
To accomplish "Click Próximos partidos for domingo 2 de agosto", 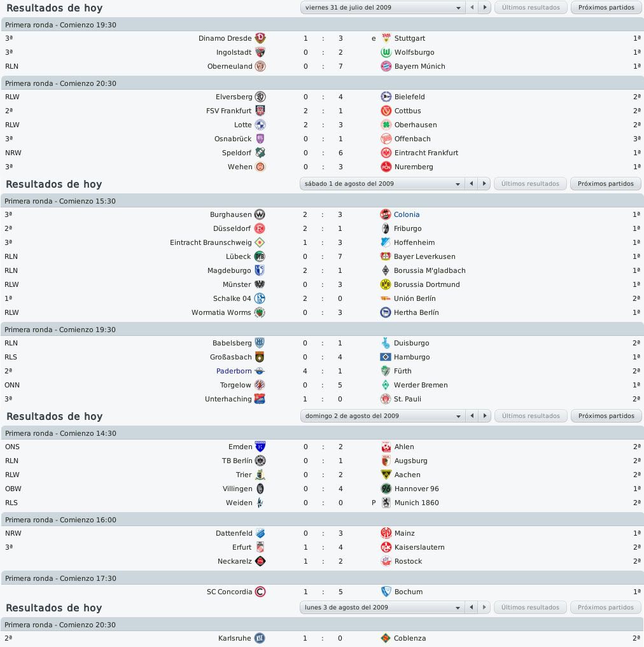I will [x=606, y=416].
